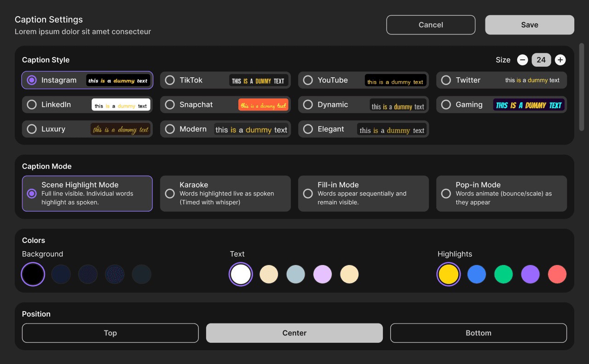Set position to Bottom
Viewport: 589px width, 364px height.
(479, 333)
